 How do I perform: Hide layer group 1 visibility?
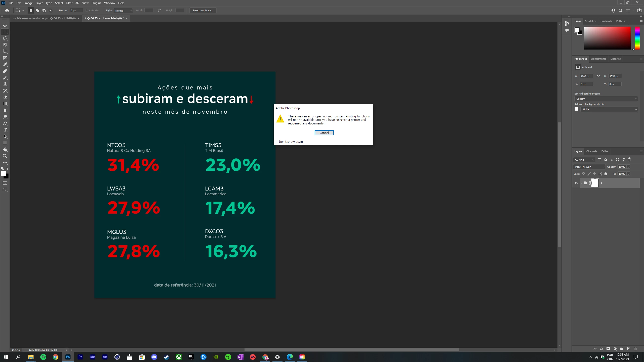point(576,183)
